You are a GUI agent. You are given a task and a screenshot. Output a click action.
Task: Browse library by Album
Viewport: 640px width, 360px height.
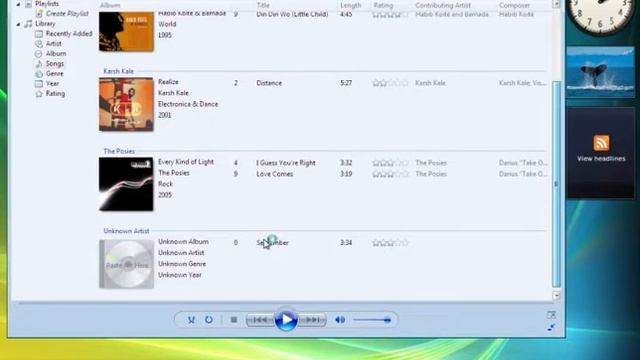[x=56, y=53]
